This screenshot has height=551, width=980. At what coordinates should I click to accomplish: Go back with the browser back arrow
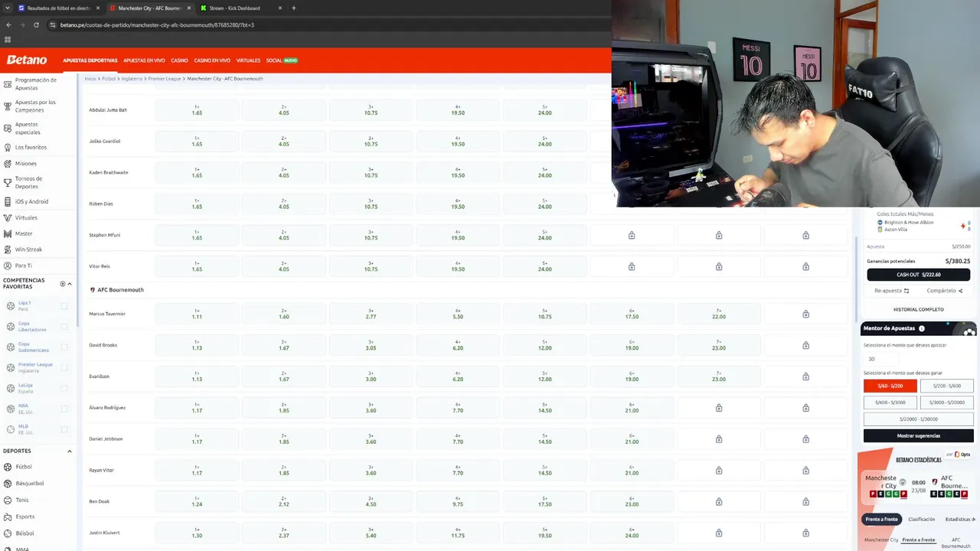(x=8, y=24)
